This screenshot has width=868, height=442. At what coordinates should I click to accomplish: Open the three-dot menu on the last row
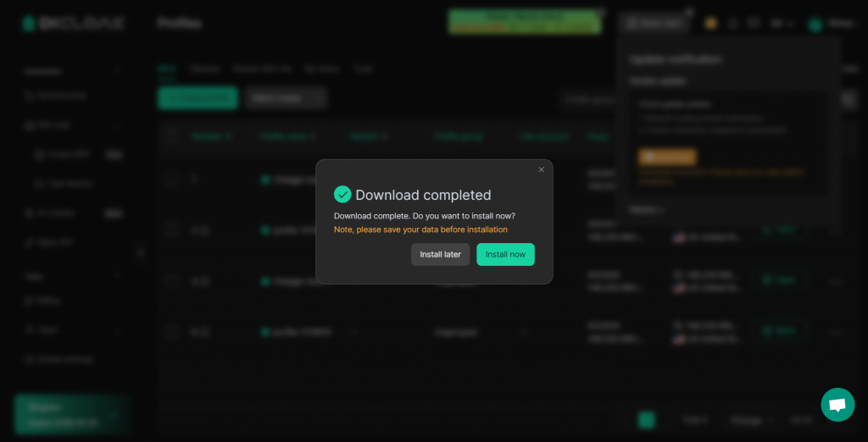[835, 331]
